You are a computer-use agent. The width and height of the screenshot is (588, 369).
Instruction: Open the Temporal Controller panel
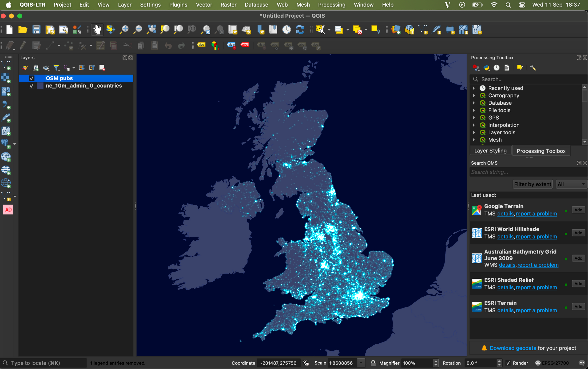click(286, 30)
